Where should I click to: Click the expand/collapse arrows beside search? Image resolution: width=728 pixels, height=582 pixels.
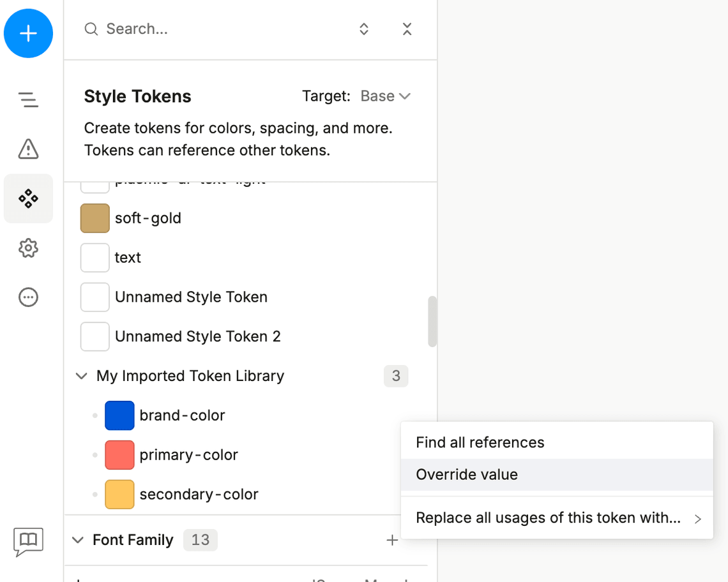[x=364, y=29]
